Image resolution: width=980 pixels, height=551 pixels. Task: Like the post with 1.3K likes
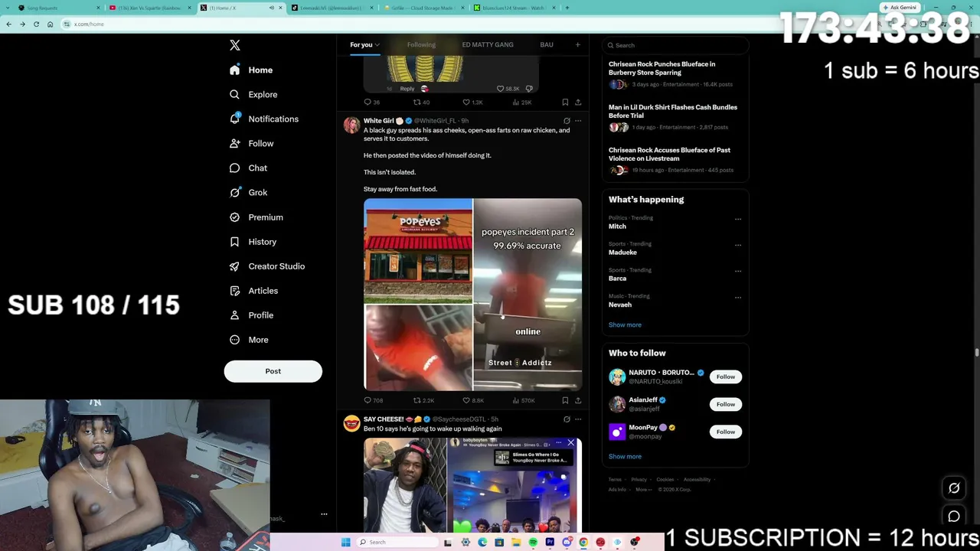472,102
